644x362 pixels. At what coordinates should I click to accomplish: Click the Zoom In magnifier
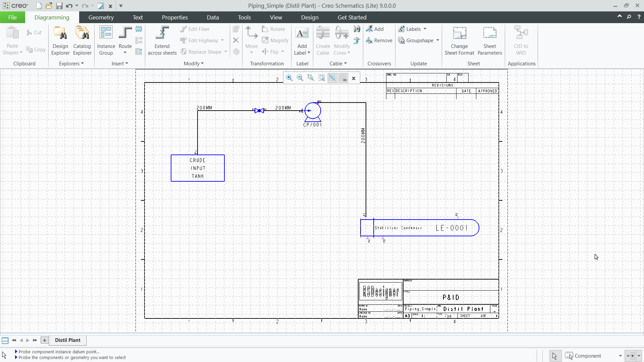(x=289, y=78)
